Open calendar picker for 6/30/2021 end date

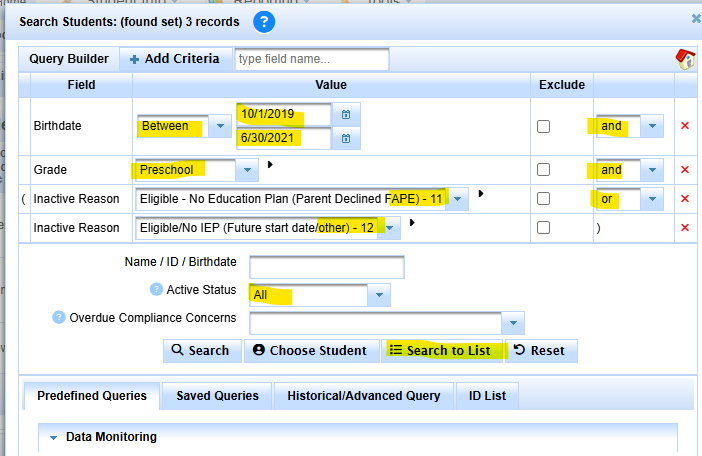pyautogui.click(x=346, y=138)
